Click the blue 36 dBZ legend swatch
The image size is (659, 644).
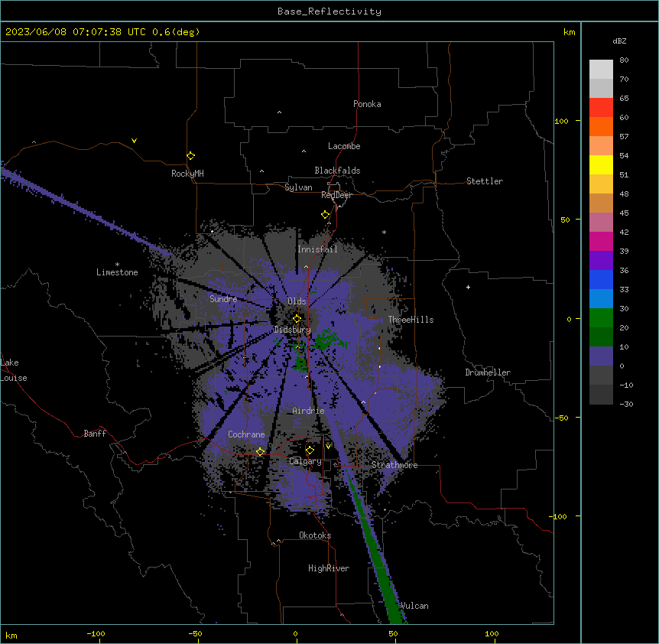coord(601,280)
